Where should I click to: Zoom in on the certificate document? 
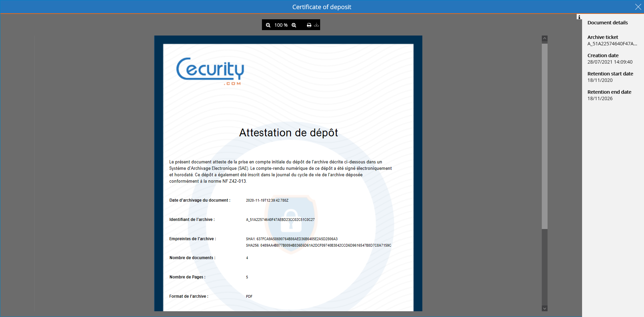tap(294, 25)
